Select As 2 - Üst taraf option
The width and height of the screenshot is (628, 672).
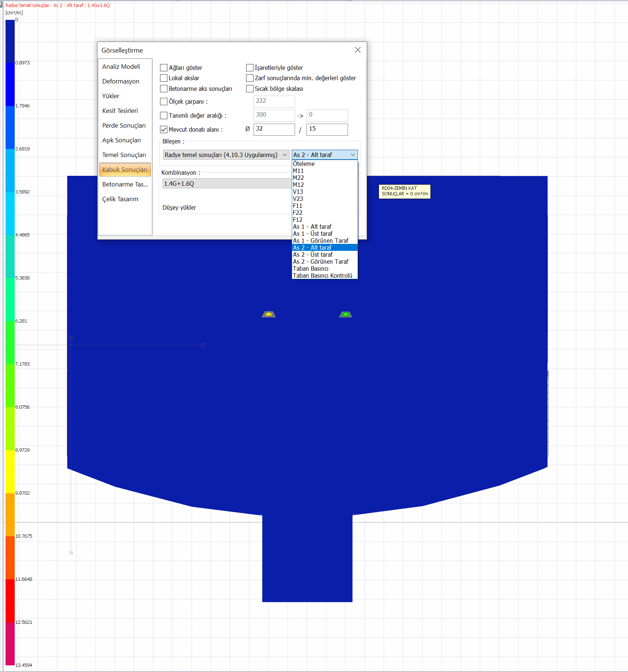point(324,255)
